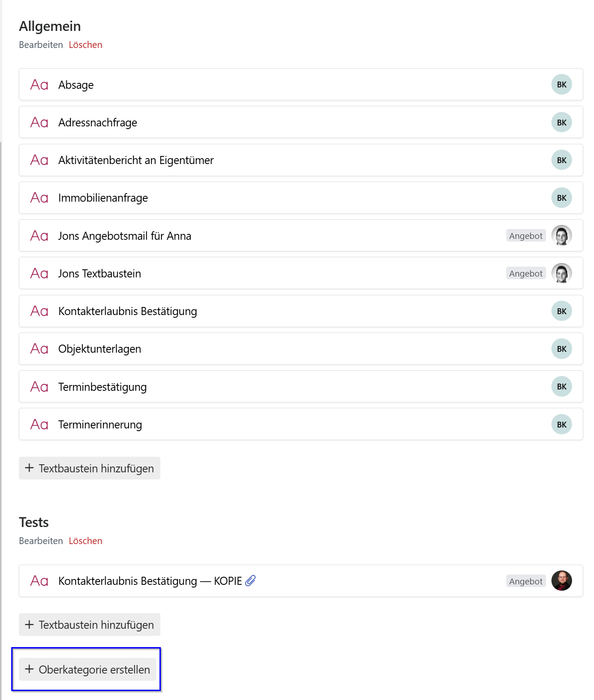Click the Angebot tag on Jons Textbaustein
Viewport: 594px width, 700px height.
point(526,273)
